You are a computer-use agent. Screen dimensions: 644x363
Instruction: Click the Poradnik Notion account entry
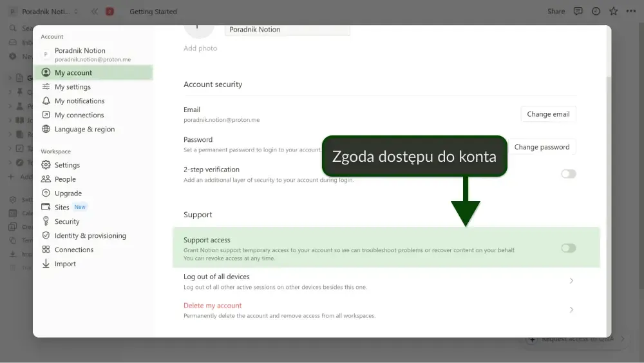93,54
